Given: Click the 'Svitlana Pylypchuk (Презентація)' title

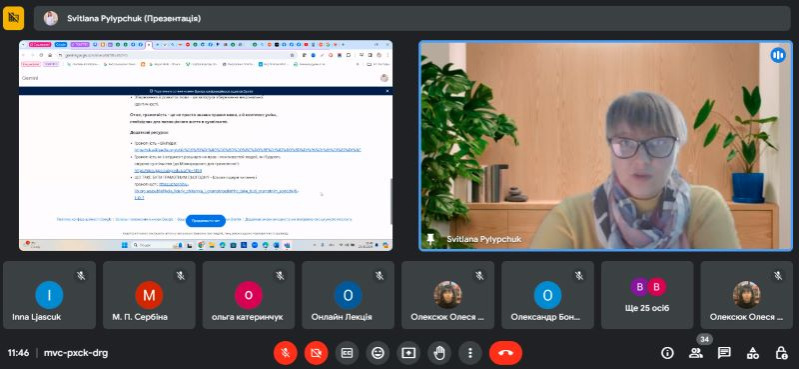Looking at the screenshot, I should (x=134, y=18).
